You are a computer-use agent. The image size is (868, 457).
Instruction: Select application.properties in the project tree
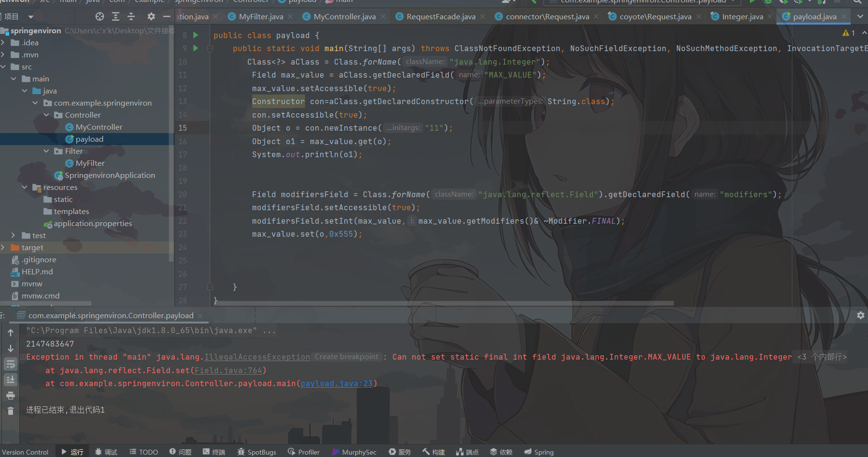click(x=93, y=224)
